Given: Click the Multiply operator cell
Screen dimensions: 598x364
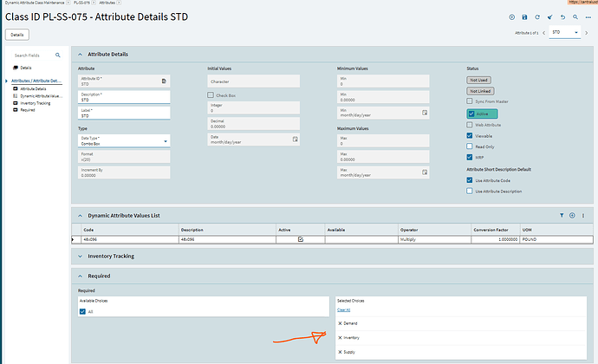Looking at the screenshot, I should [434, 239].
